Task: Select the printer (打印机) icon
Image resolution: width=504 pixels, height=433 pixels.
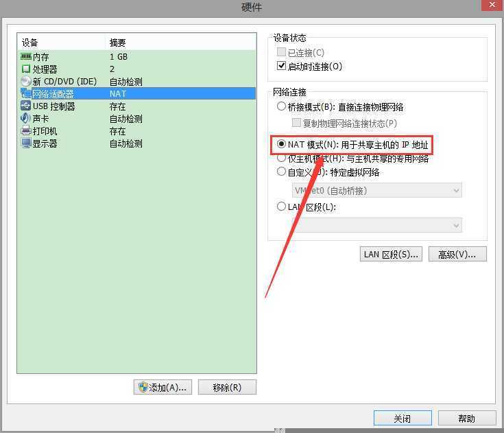Action: (x=26, y=130)
